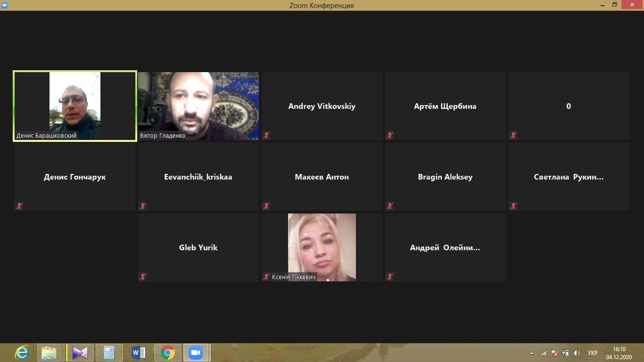Open Microsoft Word from the taskbar
The image size is (644, 362).
pos(139,353)
